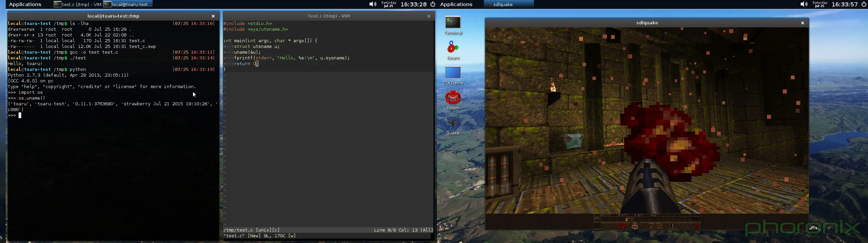Screen dimensions: 868x243
Task: Open the Applications menu beside the sdlquake taskbar entry
Action: point(456,4)
